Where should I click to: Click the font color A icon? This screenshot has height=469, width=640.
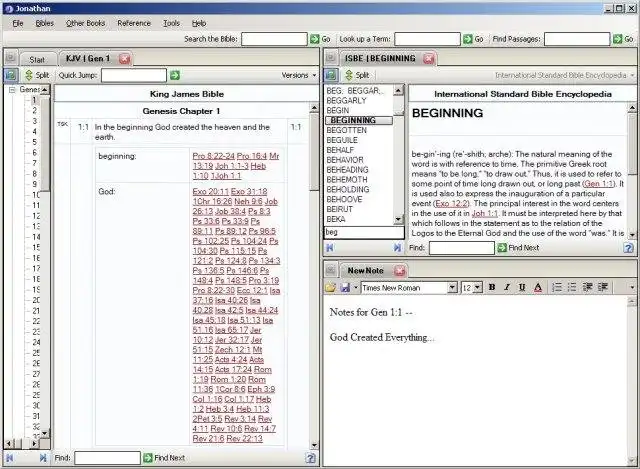pyautogui.click(x=538, y=287)
